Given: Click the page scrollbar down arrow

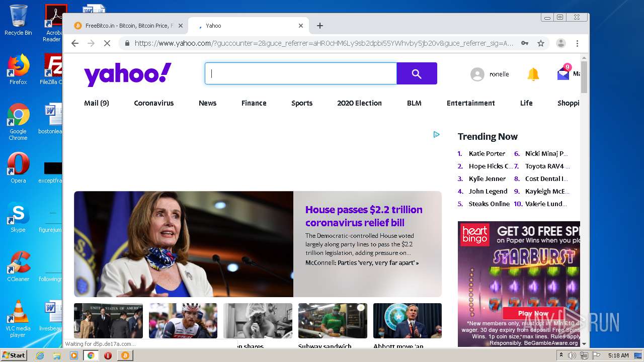Looking at the screenshot, I should [584, 344].
